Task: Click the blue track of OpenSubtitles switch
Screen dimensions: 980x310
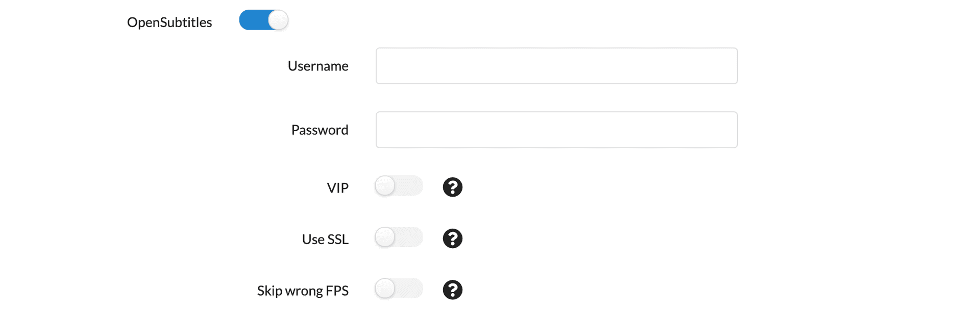Action: tap(253, 20)
